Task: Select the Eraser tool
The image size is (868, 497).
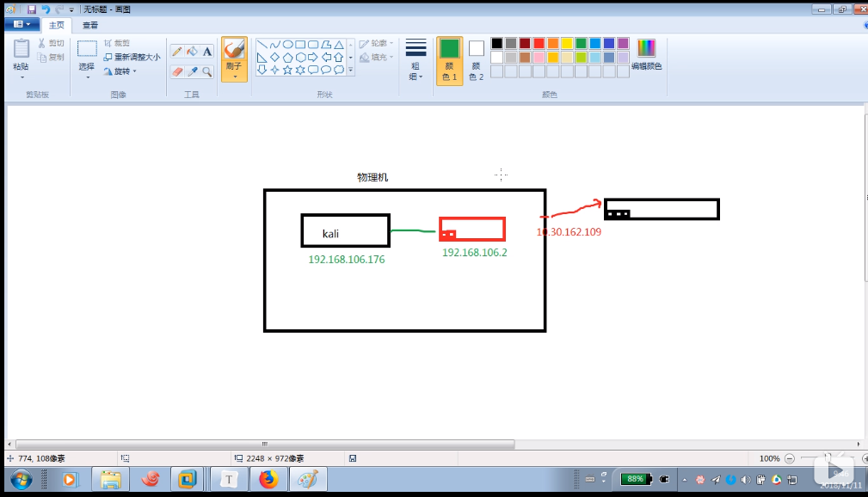Action: pos(177,71)
